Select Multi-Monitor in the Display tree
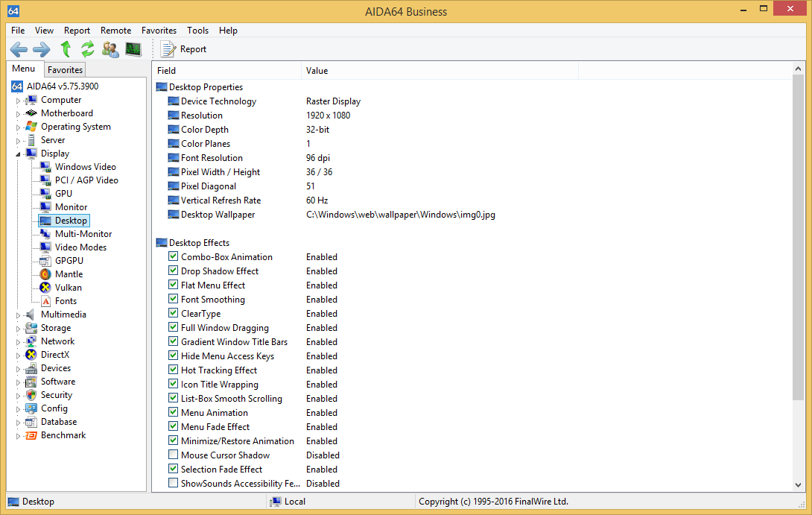 point(83,234)
